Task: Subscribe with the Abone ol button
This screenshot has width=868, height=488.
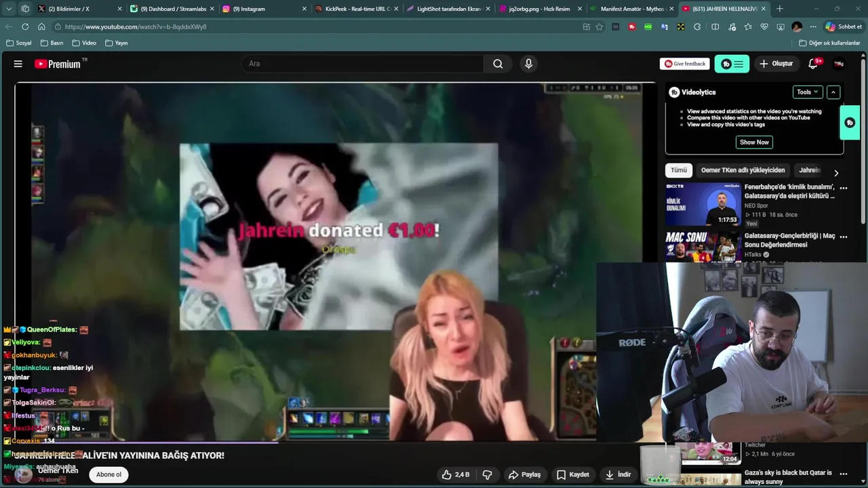Action: pos(108,474)
